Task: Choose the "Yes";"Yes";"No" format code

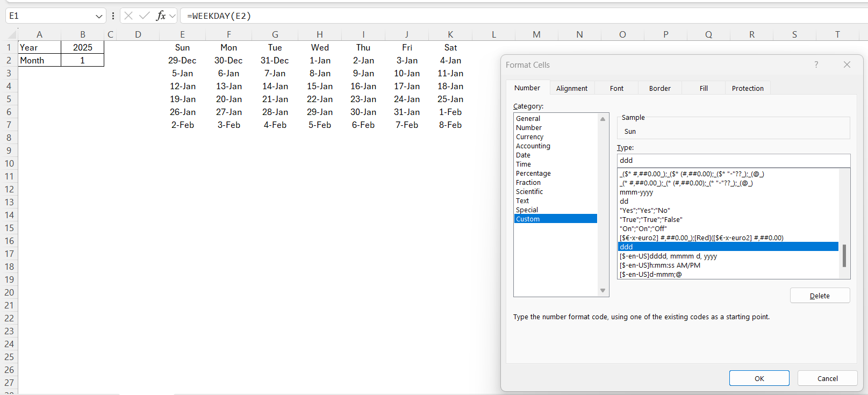Action: (x=728, y=210)
